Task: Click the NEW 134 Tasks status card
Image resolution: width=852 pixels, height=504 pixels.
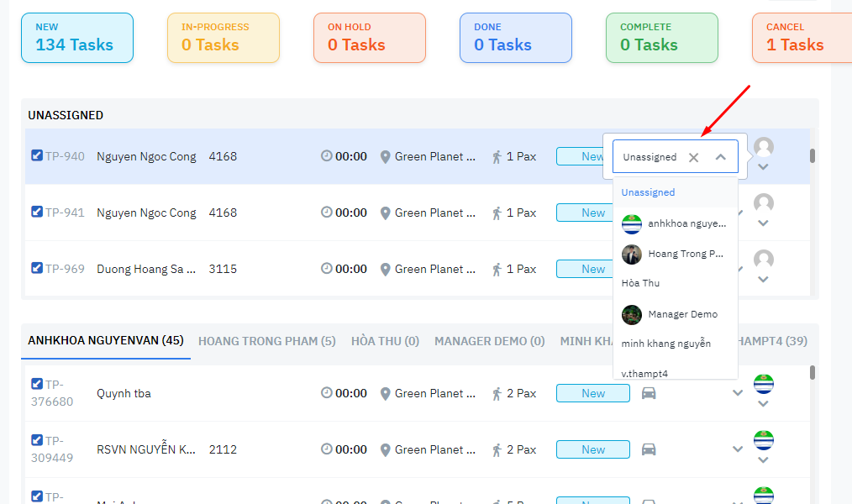Action: [x=76, y=38]
